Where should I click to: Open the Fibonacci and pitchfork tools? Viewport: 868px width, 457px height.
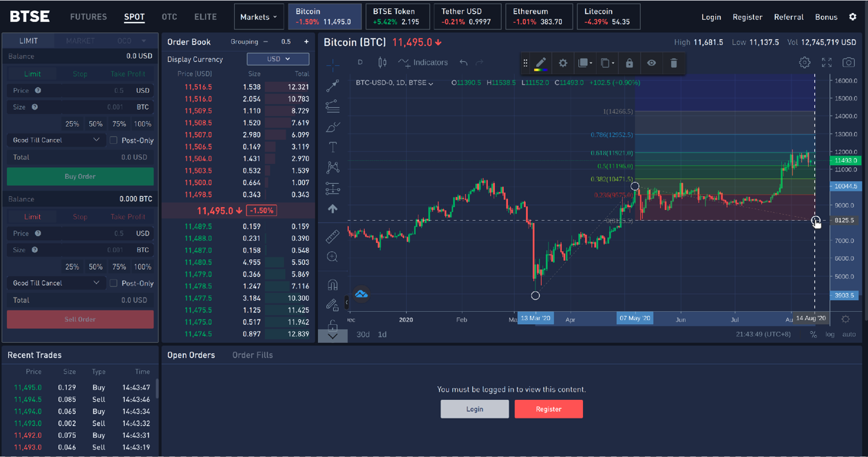[x=332, y=107]
